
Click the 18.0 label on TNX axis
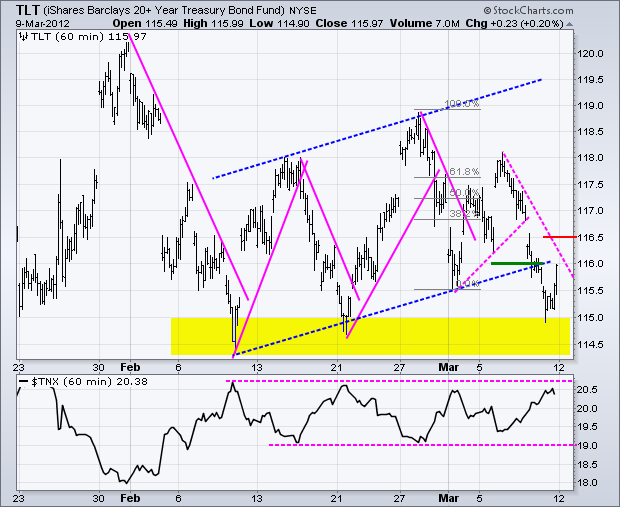point(586,483)
